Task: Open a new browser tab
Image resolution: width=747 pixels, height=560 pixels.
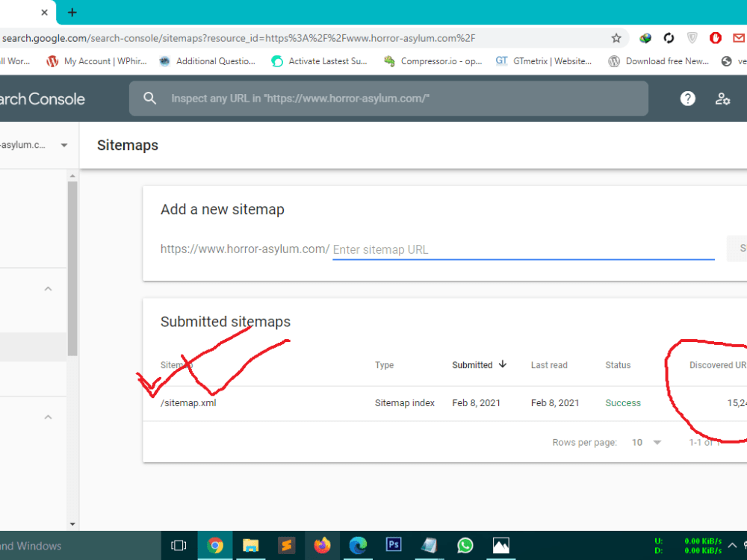Action: coord(72,13)
